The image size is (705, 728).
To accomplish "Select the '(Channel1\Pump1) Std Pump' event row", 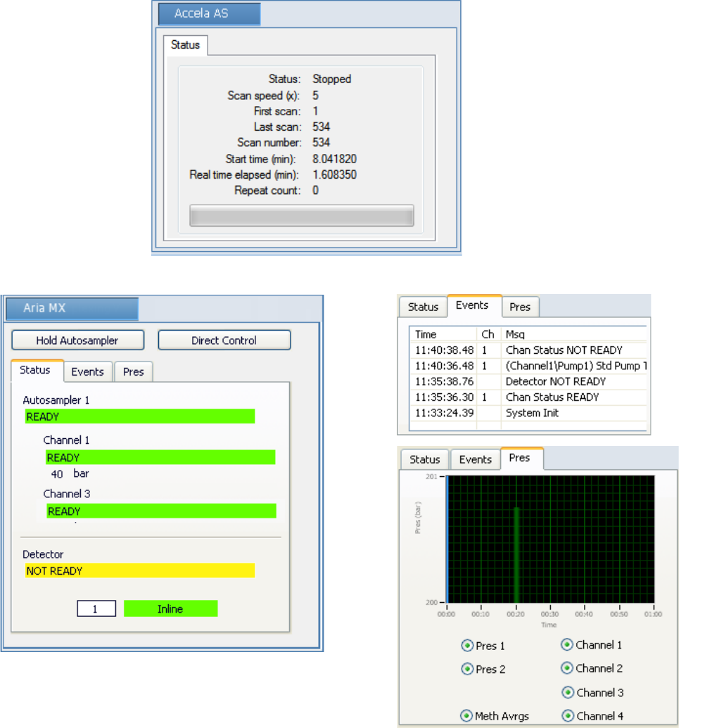I will coord(528,366).
